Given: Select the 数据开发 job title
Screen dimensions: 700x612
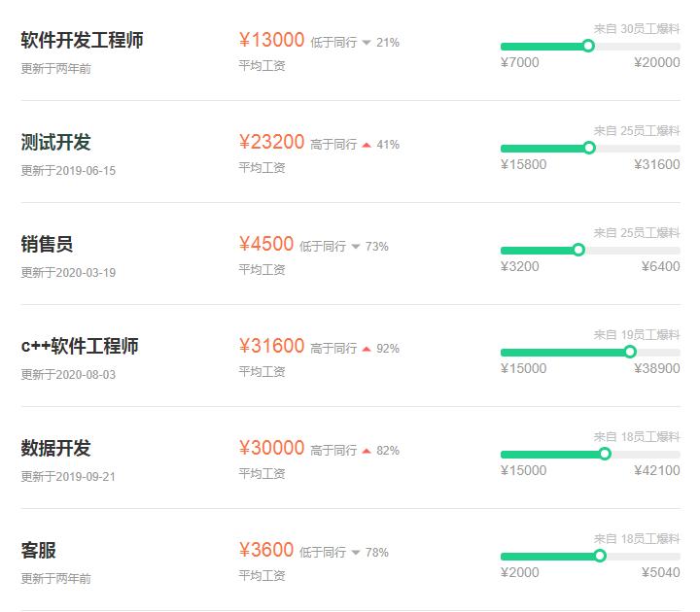Looking at the screenshot, I should (x=55, y=449).
